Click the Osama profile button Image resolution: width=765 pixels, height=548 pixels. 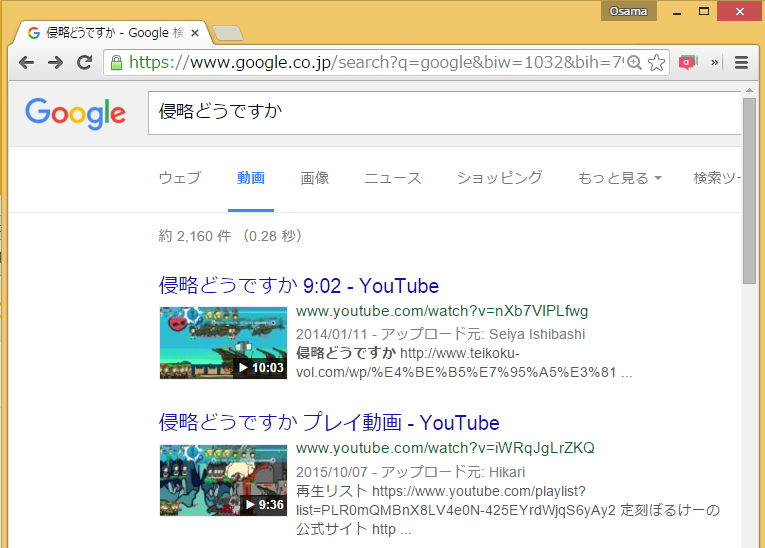(x=628, y=11)
